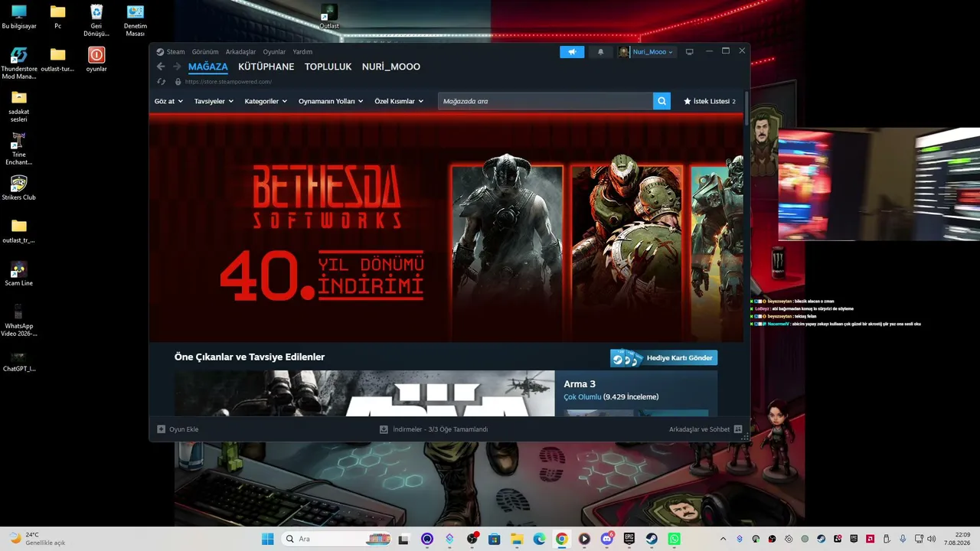Launch Strikers Club desktop shortcut
This screenshot has width=980, height=551.
[x=19, y=188]
